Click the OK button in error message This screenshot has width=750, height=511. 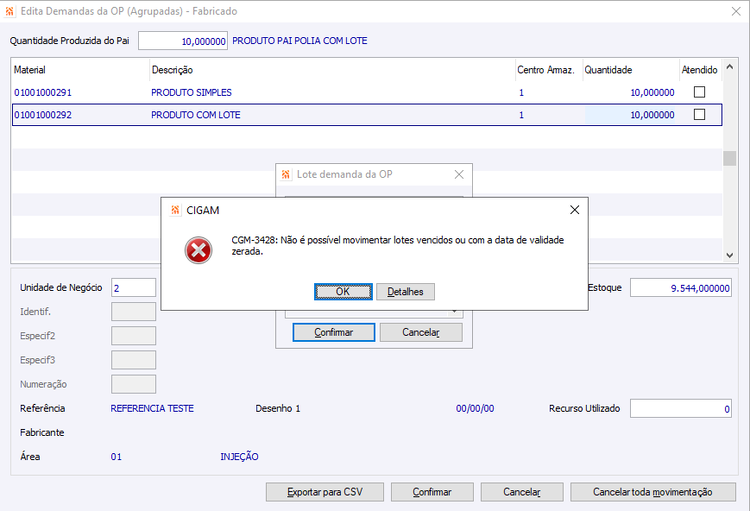(x=343, y=291)
